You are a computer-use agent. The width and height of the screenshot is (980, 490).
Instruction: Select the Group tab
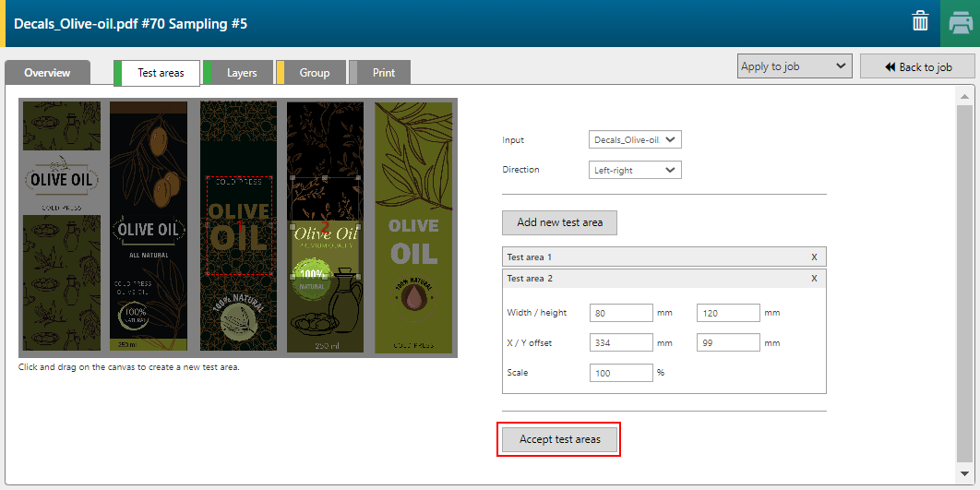[x=314, y=73]
